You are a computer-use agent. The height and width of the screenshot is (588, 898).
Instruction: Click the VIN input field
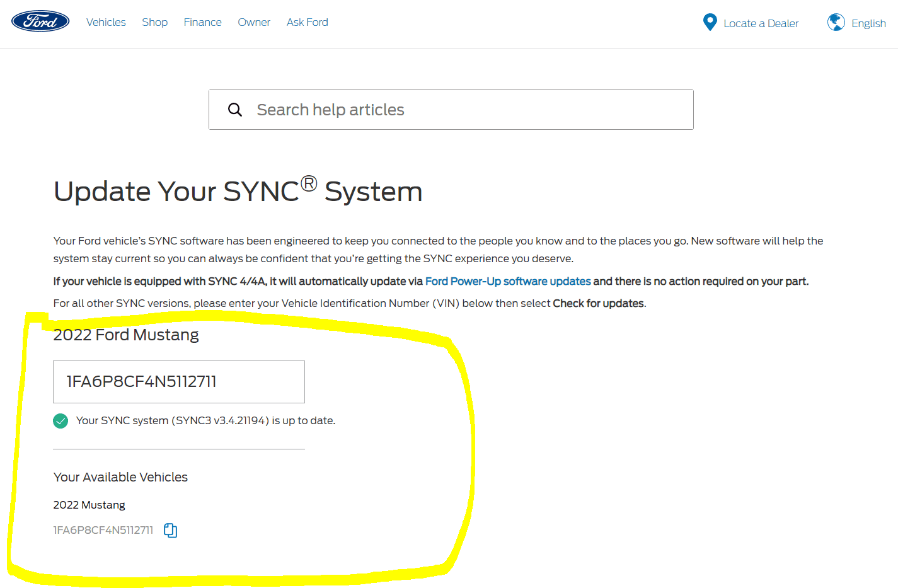click(179, 382)
